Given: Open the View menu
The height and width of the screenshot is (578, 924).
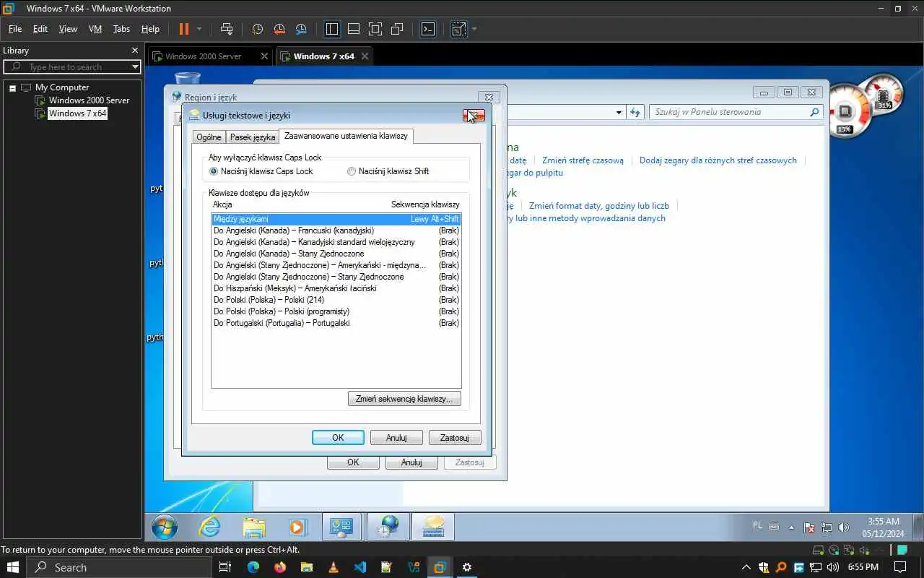Looking at the screenshot, I should coord(68,29).
